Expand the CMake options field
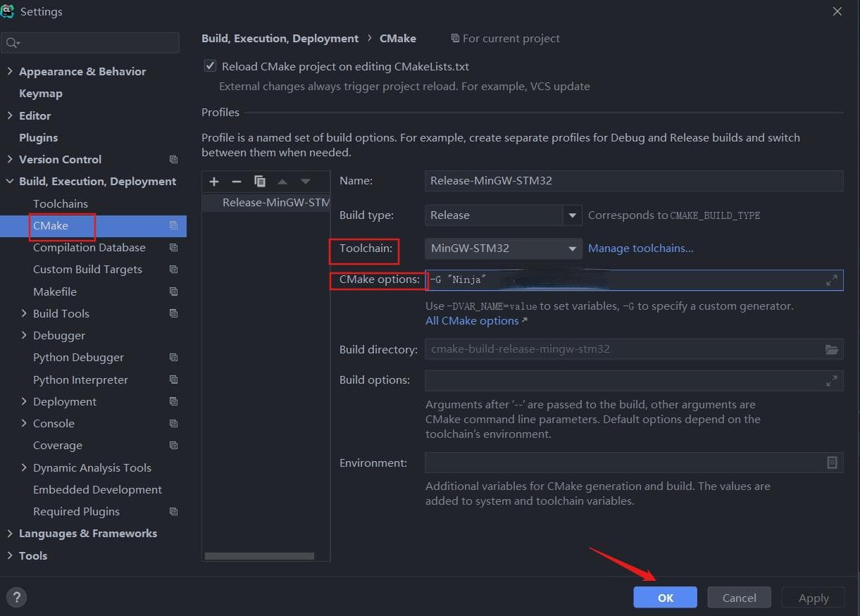 pos(832,280)
